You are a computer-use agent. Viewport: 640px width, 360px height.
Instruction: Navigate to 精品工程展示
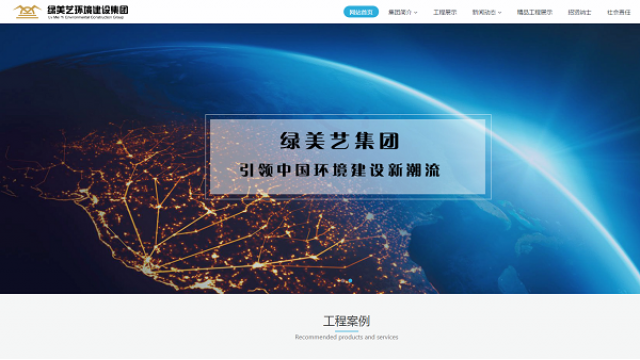(534, 12)
